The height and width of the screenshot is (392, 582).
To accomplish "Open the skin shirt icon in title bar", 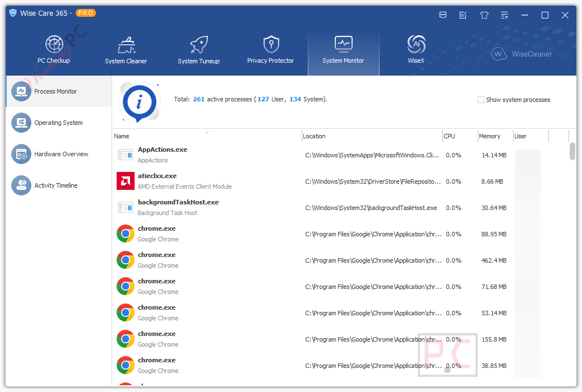I will [x=484, y=15].
